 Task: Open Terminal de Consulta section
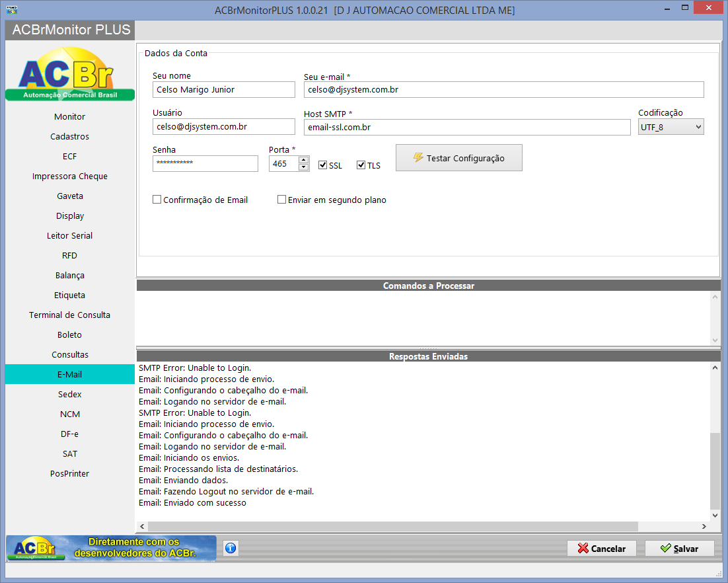tap(69, 315)
